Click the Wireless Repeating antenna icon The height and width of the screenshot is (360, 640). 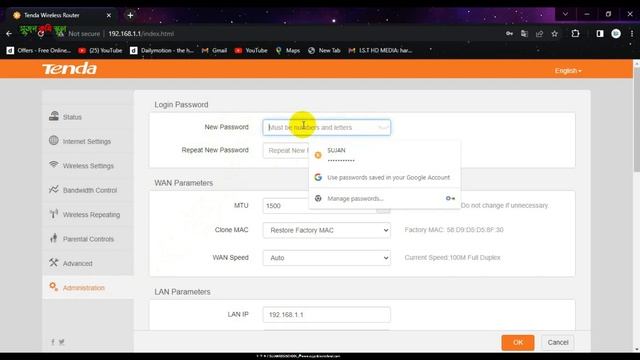tap(53, 214)
